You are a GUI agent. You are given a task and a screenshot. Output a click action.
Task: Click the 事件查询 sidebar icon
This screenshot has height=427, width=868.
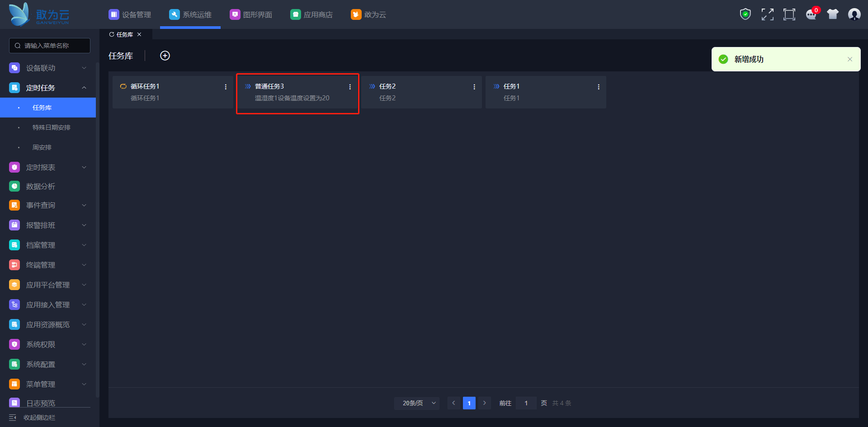coord(14,205)
